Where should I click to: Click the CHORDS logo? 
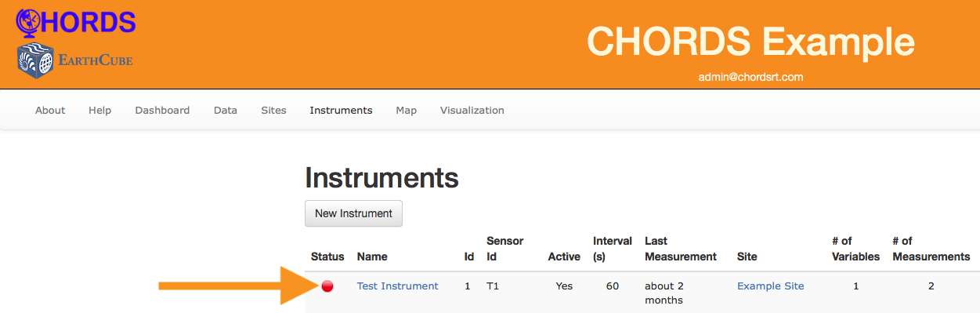tap(76, 22)
